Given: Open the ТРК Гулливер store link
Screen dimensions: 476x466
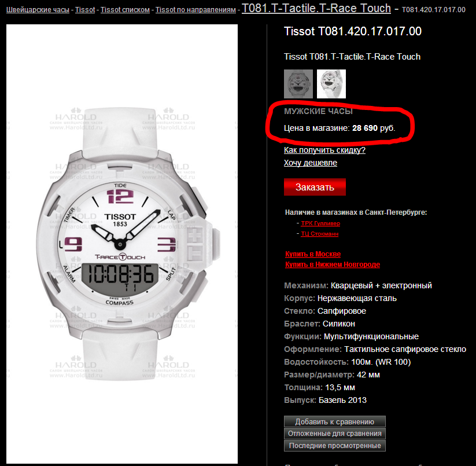Looking at the screenshot, I should point(320,223).
